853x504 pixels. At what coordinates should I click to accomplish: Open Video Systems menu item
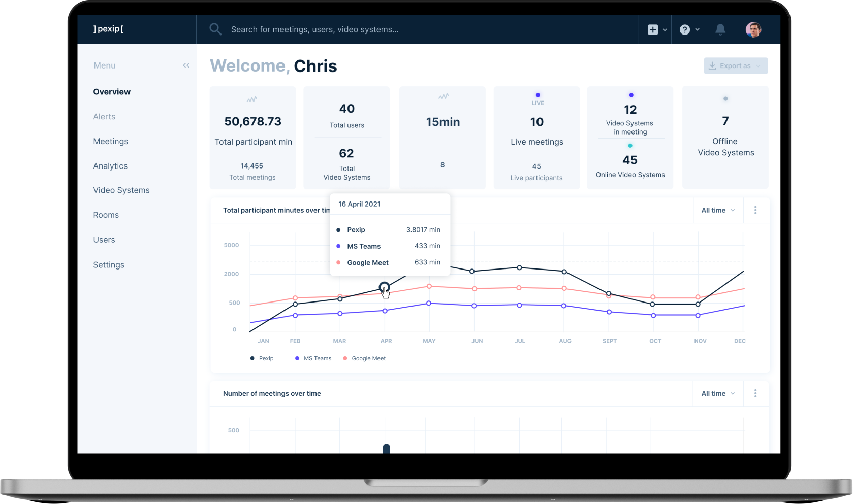(121, 190)
